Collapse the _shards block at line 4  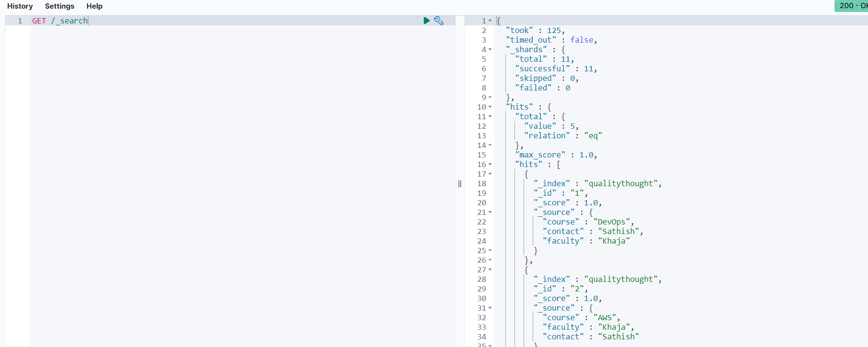click(490, 49)
